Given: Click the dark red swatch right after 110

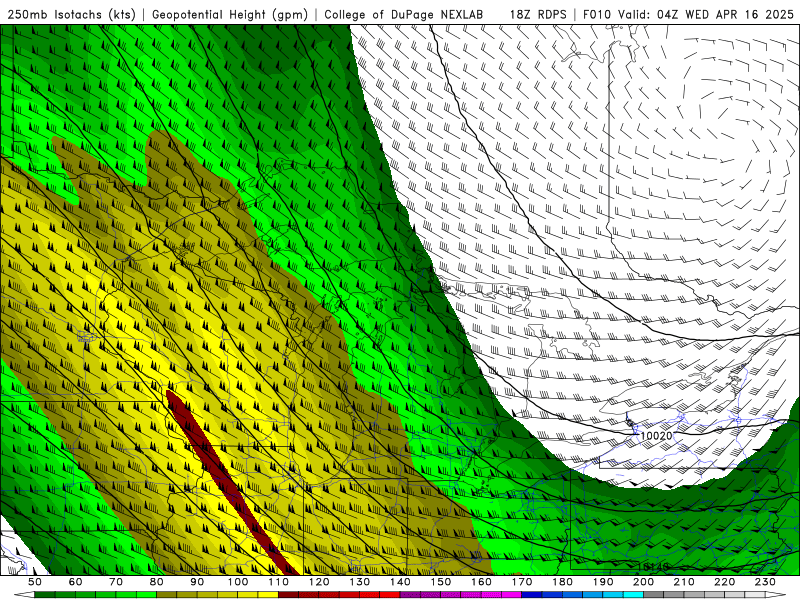Looking at the screenshot, I should pyautogui.click(x=289, y=595).
